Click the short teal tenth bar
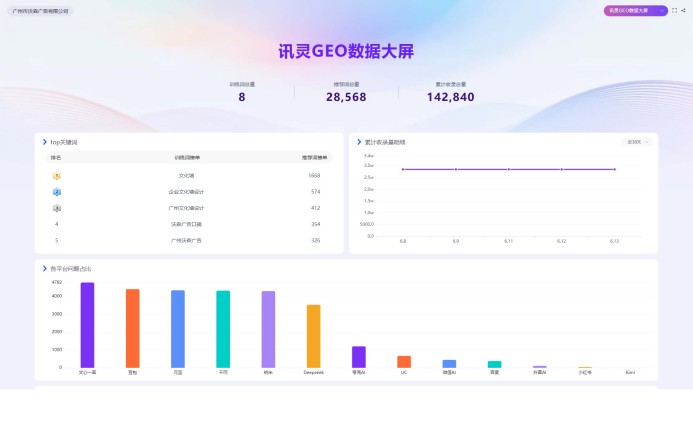The width and height of the screenshot is (693, 432). (x=495, y=364)
